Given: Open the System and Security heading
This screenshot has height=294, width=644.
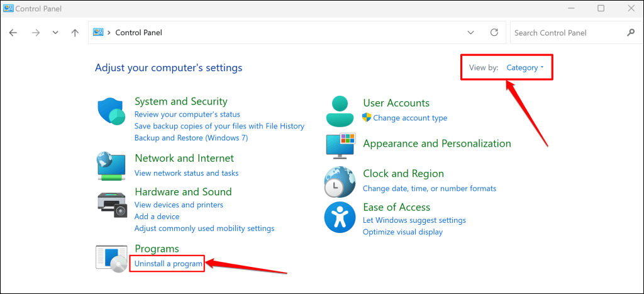Looking at the screenshot, I should tap(181, 101).
